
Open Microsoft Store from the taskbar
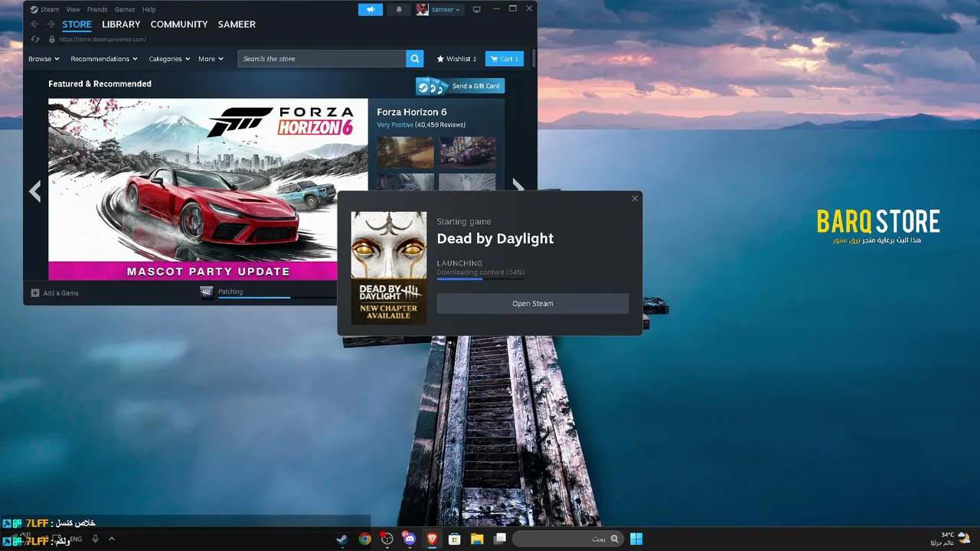click(454, 539)
